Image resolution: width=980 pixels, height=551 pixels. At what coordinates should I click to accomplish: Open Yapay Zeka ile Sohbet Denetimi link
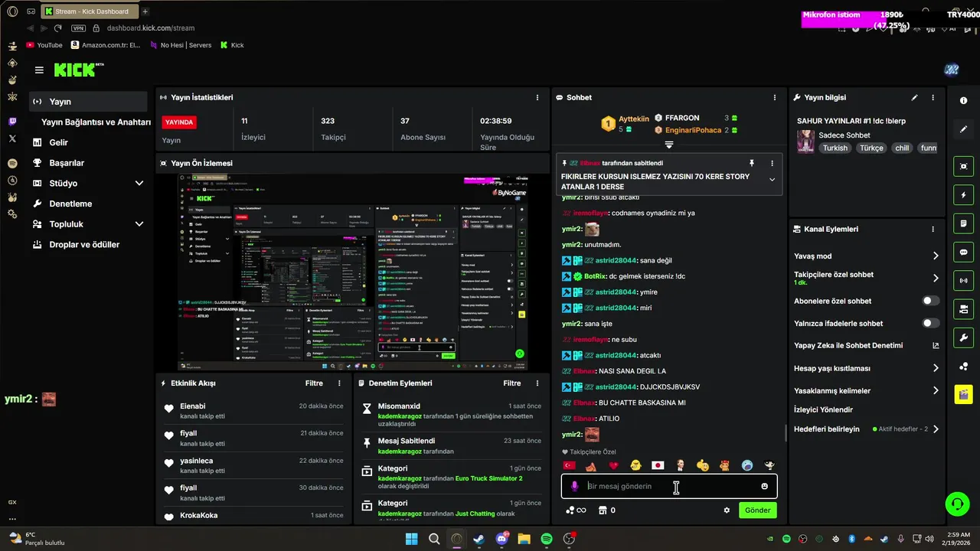(x=867, y=346)
